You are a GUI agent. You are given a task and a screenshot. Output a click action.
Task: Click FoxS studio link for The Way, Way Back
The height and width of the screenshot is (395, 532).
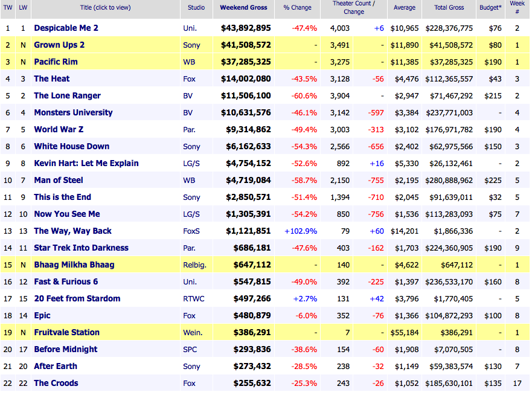[191, 231]
